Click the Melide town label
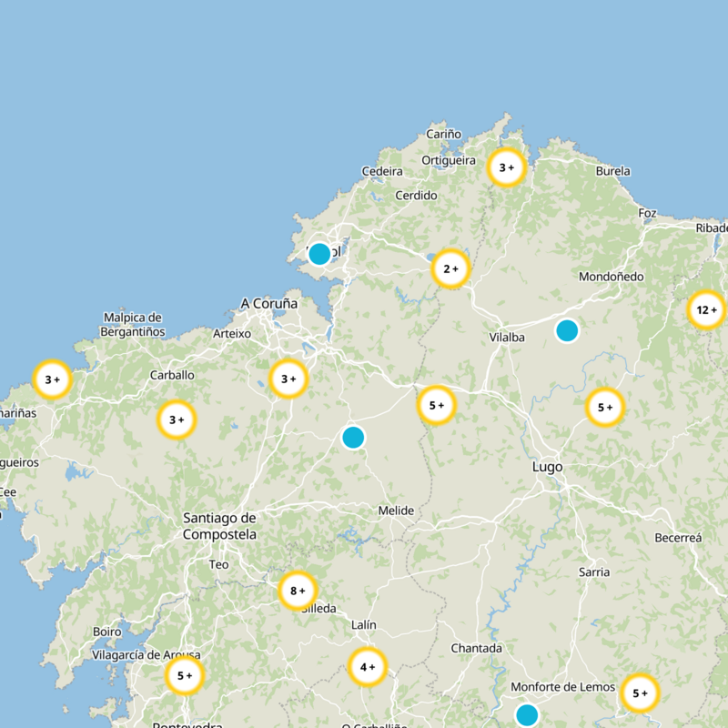Image resolution: width=728 pixels, height=728 pixels. [x=396, y=511]
